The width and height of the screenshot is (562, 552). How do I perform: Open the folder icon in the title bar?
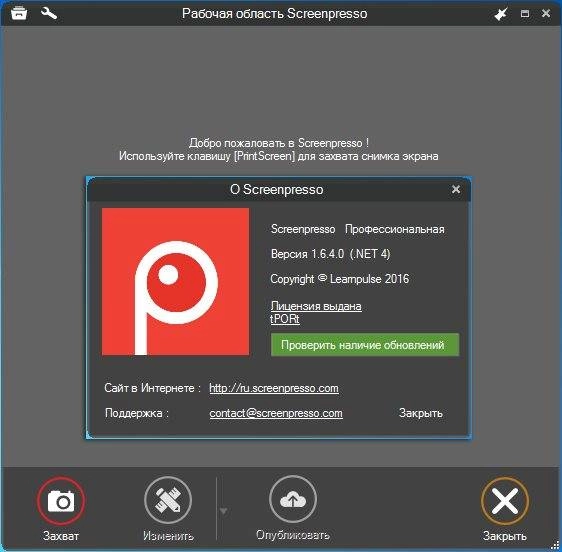point(19,14)
